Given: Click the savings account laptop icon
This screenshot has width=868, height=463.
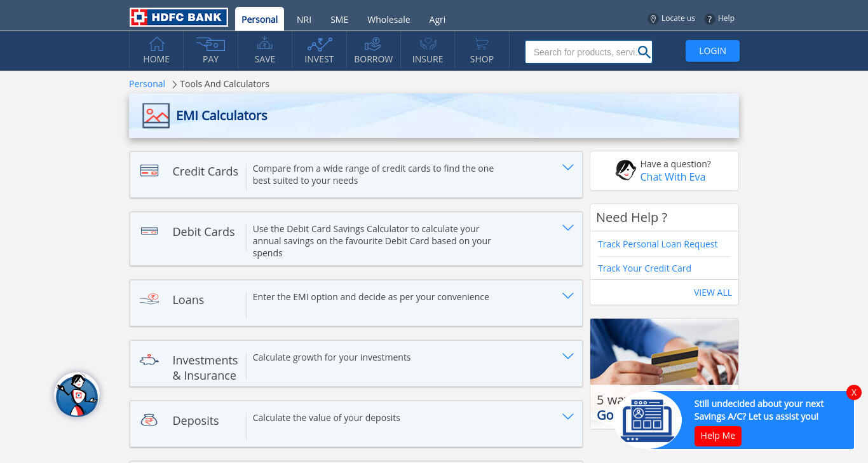Looking at the screenshot, I should click(x=648, y=420).
